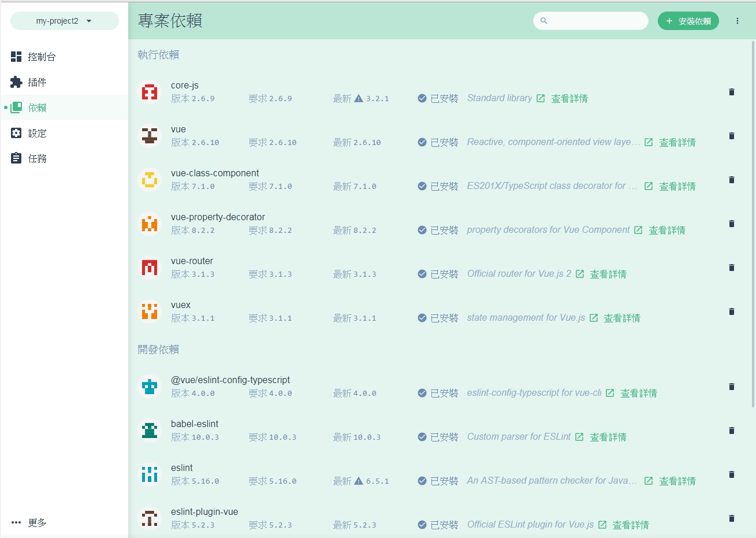Open vue external link icon

point(649,142)
